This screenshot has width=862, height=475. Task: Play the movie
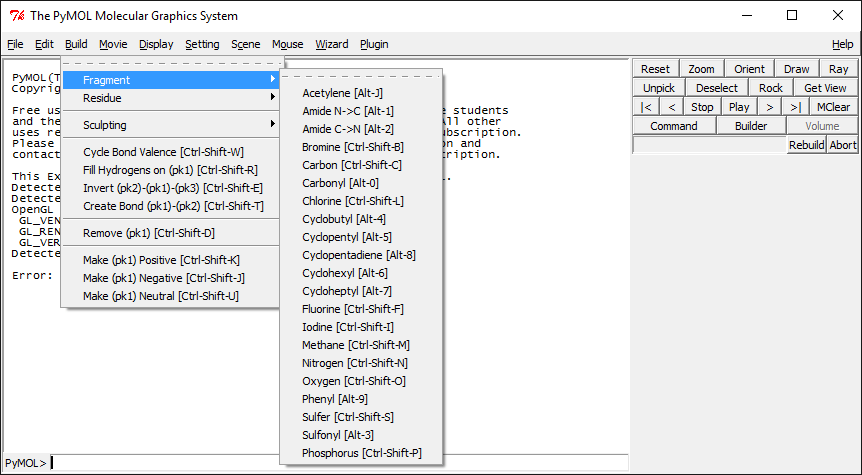click(x=739, y=107)
